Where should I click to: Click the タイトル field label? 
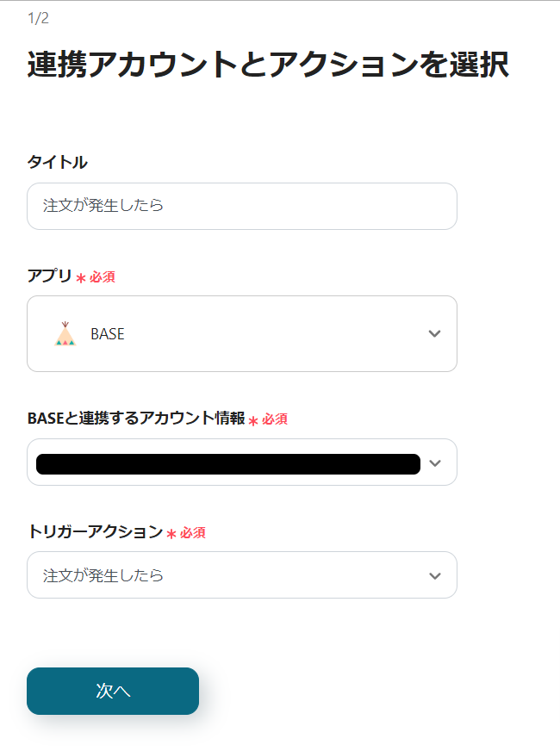coord(57,162)
